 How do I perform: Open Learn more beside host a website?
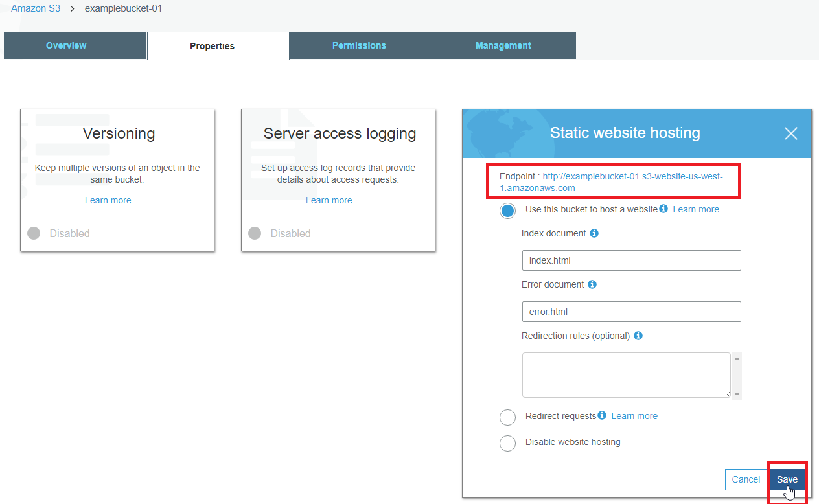696,209
